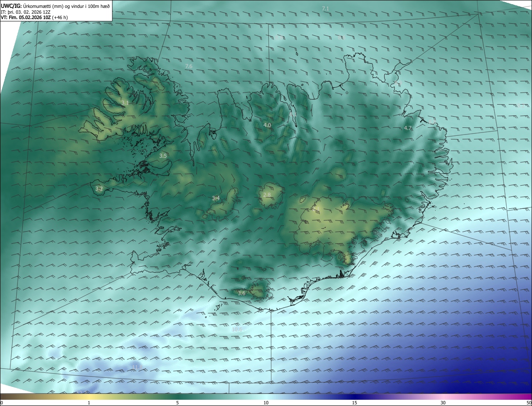The height and width of the screenshot is (406, 532).
Task: Click the precipitable water color scale bar
Action: click(266, 396)
